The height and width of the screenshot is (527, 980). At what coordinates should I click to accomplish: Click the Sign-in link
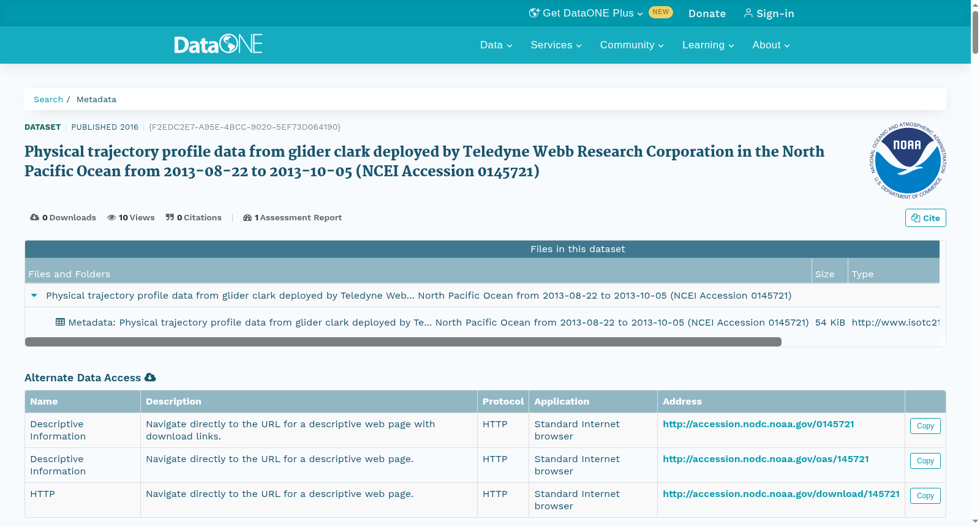[769, 13]
